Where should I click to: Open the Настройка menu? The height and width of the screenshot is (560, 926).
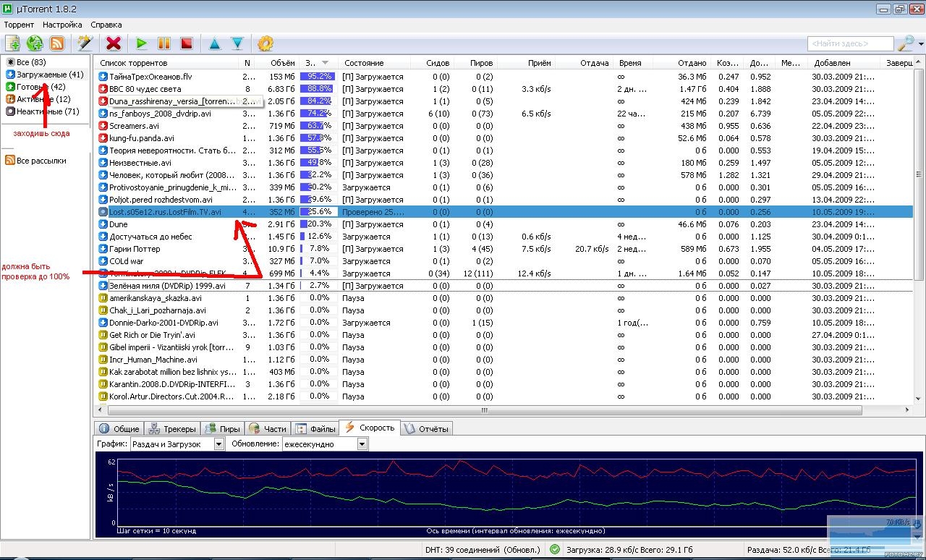point(62,25)
